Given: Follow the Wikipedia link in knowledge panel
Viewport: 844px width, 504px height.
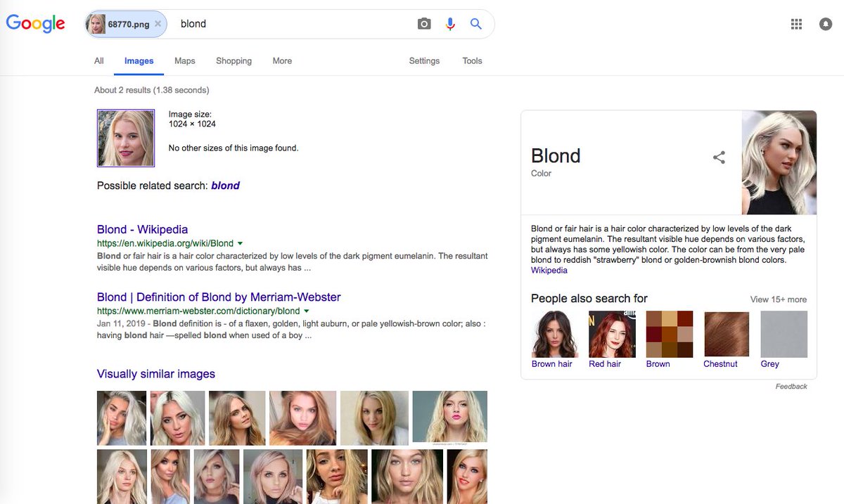Looking at the screenshot, I should coord(549,270).
